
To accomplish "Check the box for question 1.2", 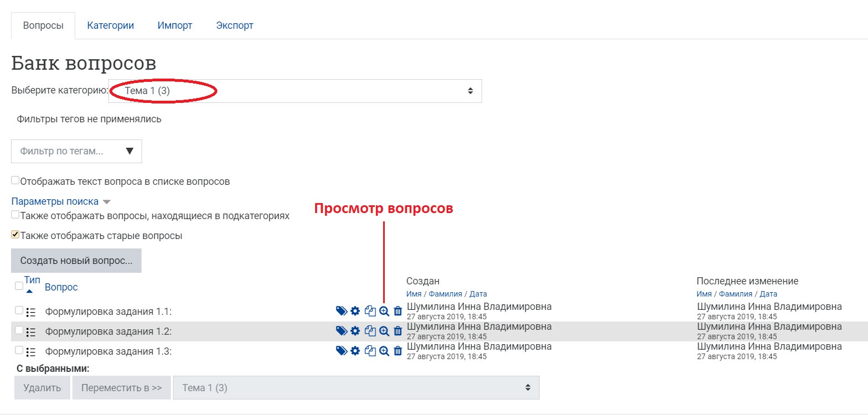I will [19, 330].
